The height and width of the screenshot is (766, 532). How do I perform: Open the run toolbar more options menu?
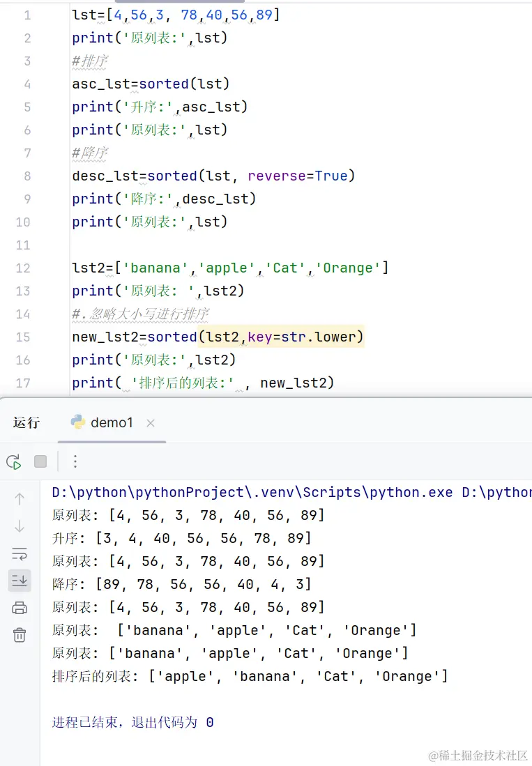pyautogui.click(x=75, y=461)
